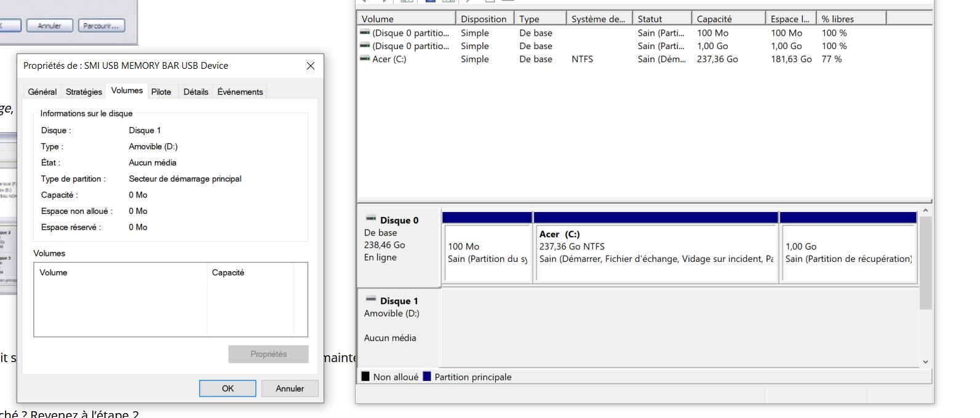
Task: Sort by the Capacité column header in Disk Management
Action: 728,19
